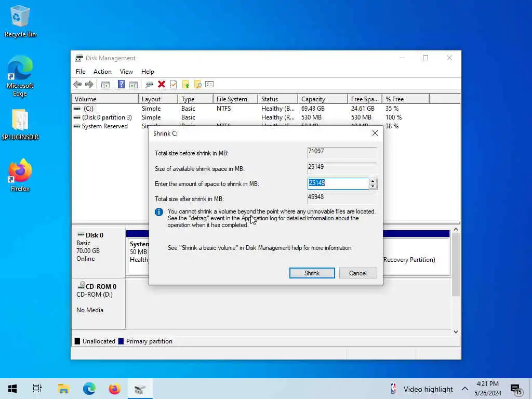Image resolution: width=532 pixels, height=399 pixels.
Task: Click the Video highlight news widget
Action: pyautogui.click(x=421, y=389)
